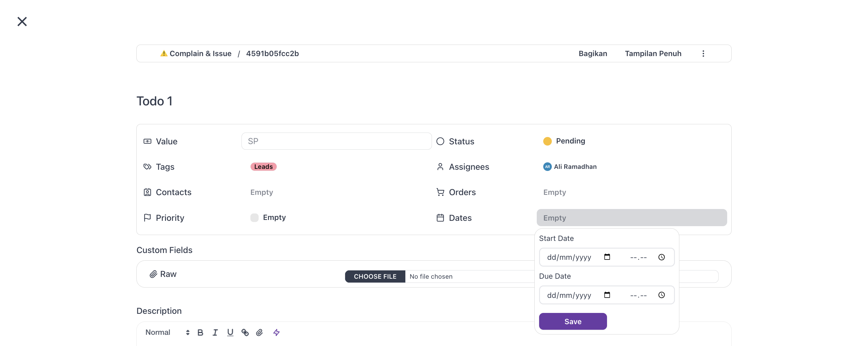
Task: Edit the Todo 1 title
Action: pyautogui.click(x=154, y=101)
